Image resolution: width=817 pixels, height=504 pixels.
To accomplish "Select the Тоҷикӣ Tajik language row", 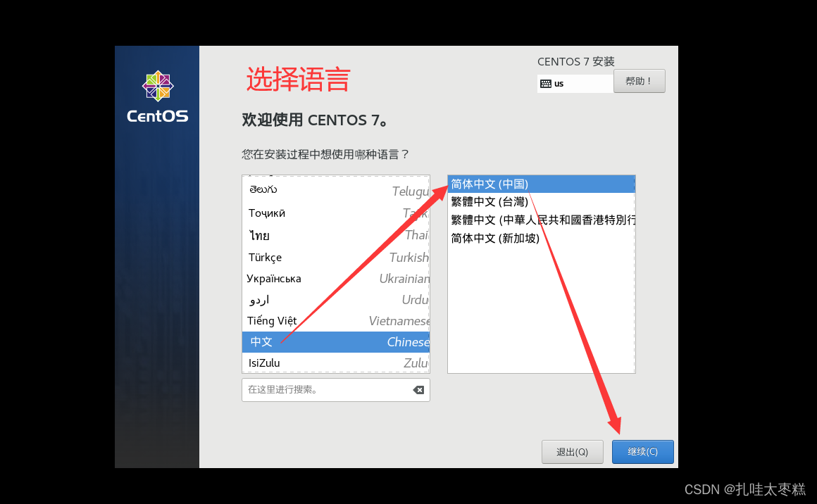I will (x=336, y=213).
